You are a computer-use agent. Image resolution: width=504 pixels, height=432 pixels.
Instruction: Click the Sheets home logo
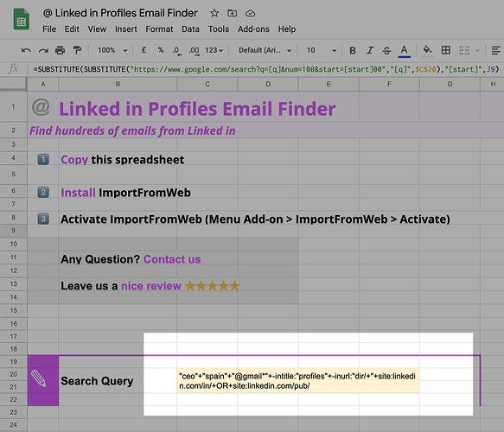[x=22, y=19]
